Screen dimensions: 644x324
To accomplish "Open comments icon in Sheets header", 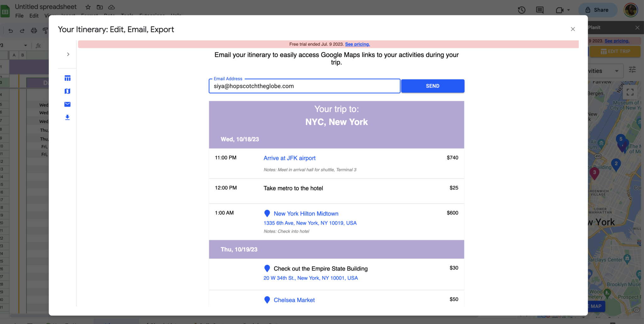I will [540, 10].
